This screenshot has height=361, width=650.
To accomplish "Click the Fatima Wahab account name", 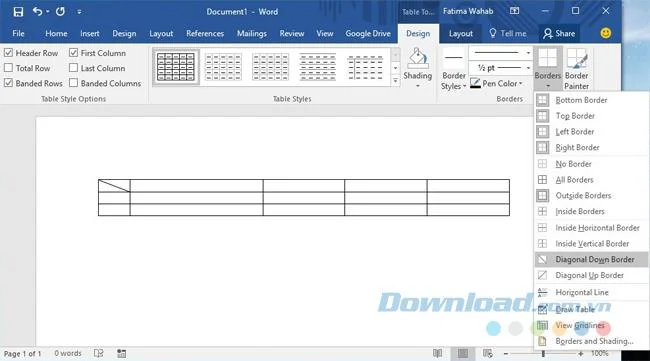I will click(x=468, y=12).
